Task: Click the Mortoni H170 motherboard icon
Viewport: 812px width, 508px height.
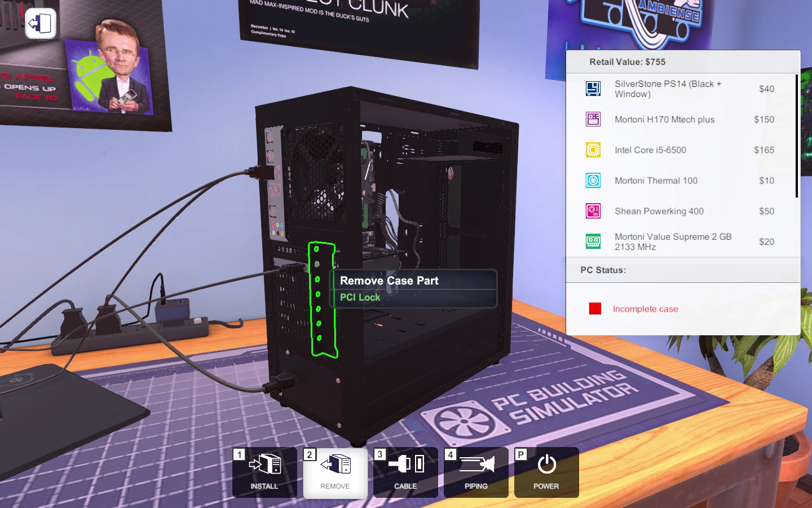Action: pyautogui.click(x=593, y=119)
